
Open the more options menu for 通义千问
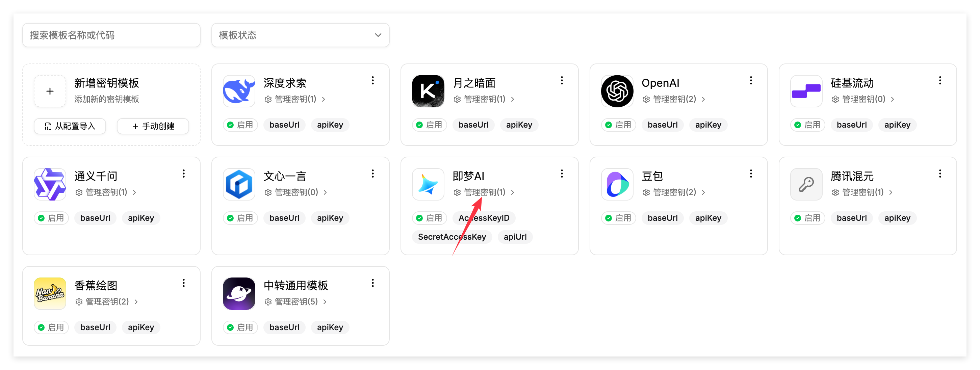(184, 174)
